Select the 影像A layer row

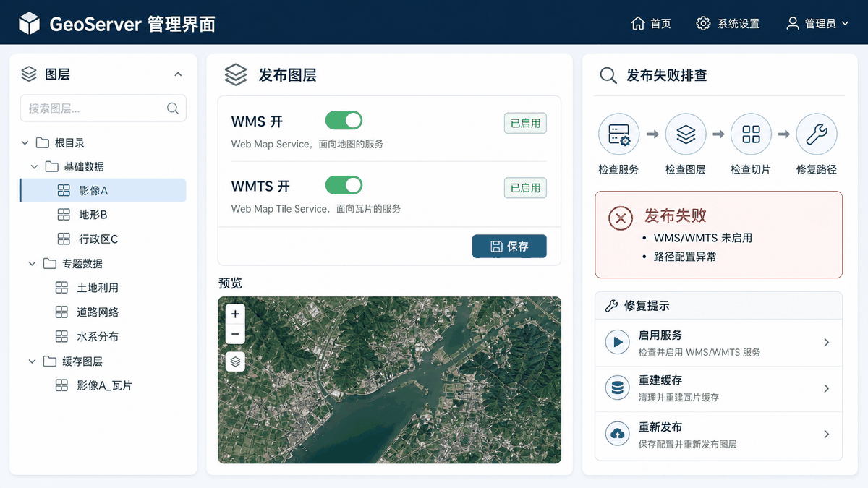(x=103, y=191)
